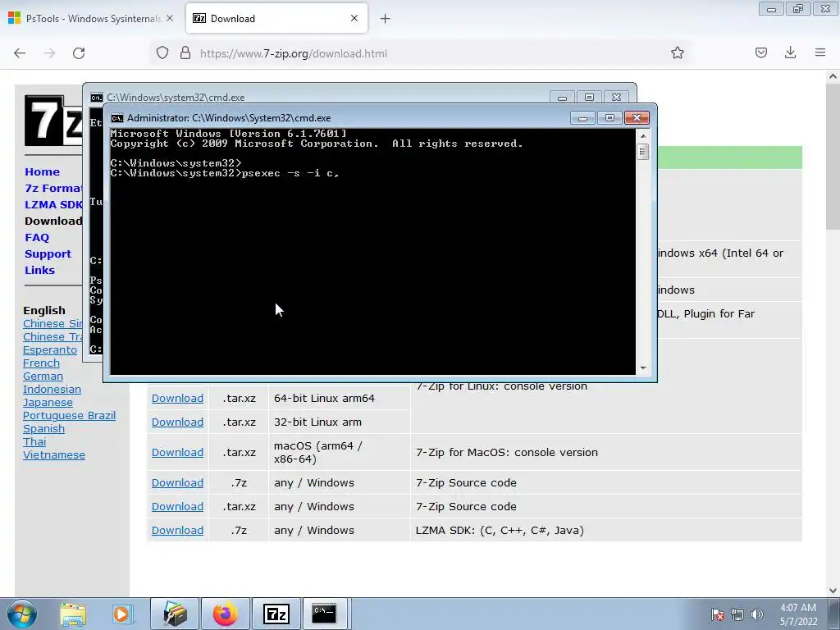Click the cmd window scroll down arrow

point(643,368)
